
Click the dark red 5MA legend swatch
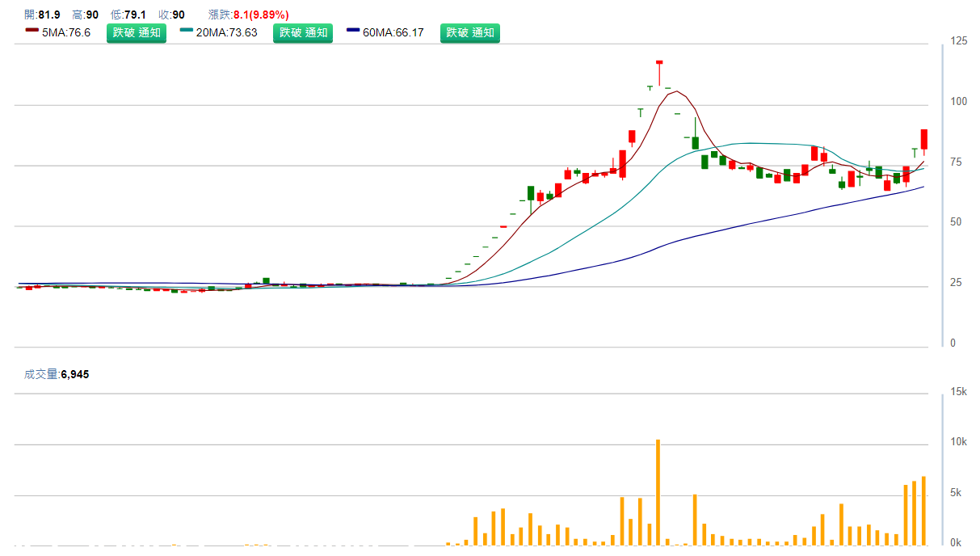click(x=32, y=31)
